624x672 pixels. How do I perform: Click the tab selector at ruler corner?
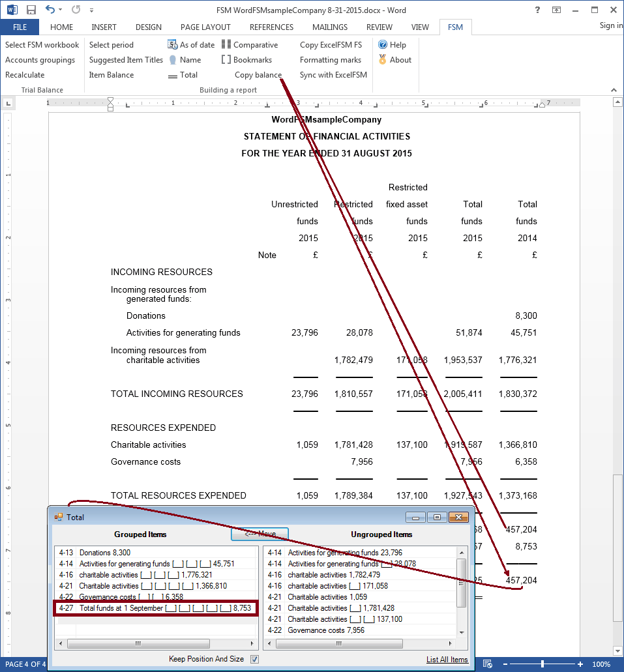(x=8, y=103)
